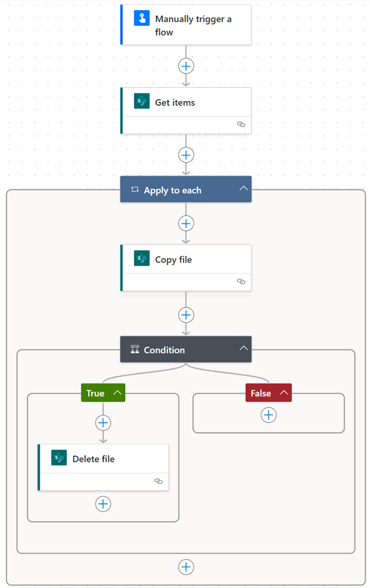370x588 pixels.
Task: Click the SharePoint icon on Get items
Action: click(141, 101)
